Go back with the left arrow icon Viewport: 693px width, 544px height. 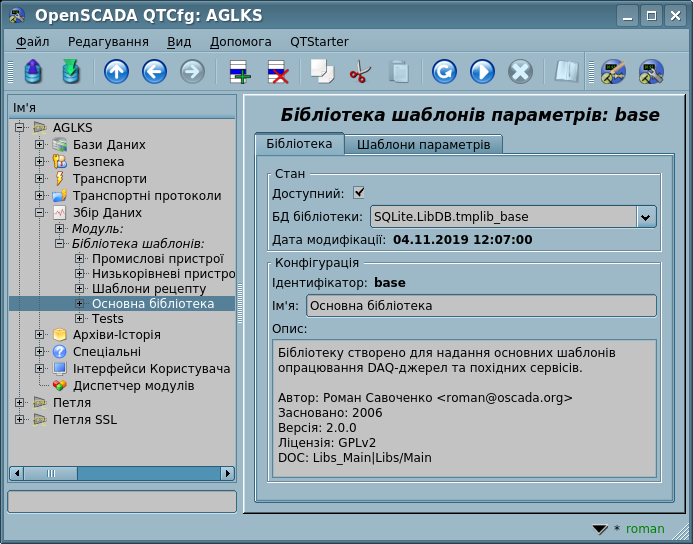pyautogui.click(x=155, y=72)
